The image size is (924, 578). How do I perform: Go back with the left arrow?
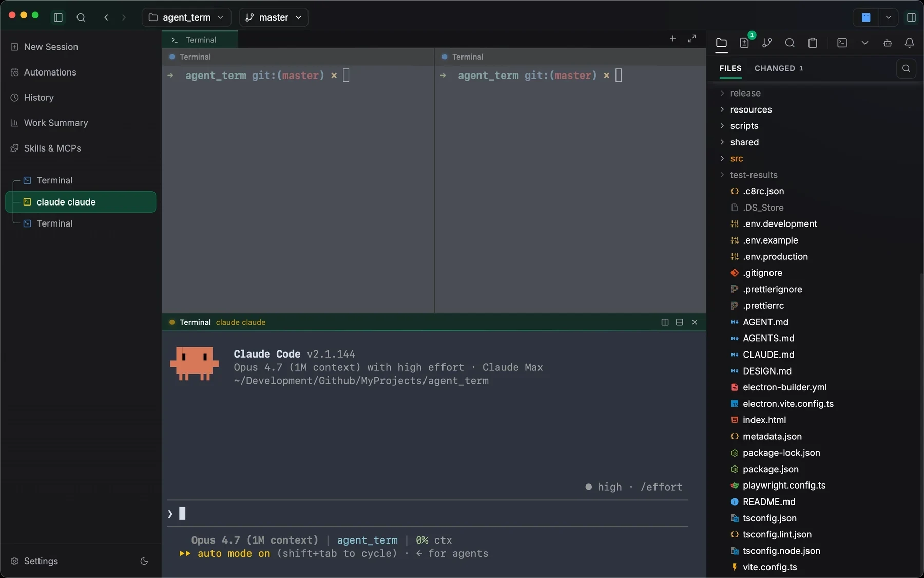[x=106, y=17]
